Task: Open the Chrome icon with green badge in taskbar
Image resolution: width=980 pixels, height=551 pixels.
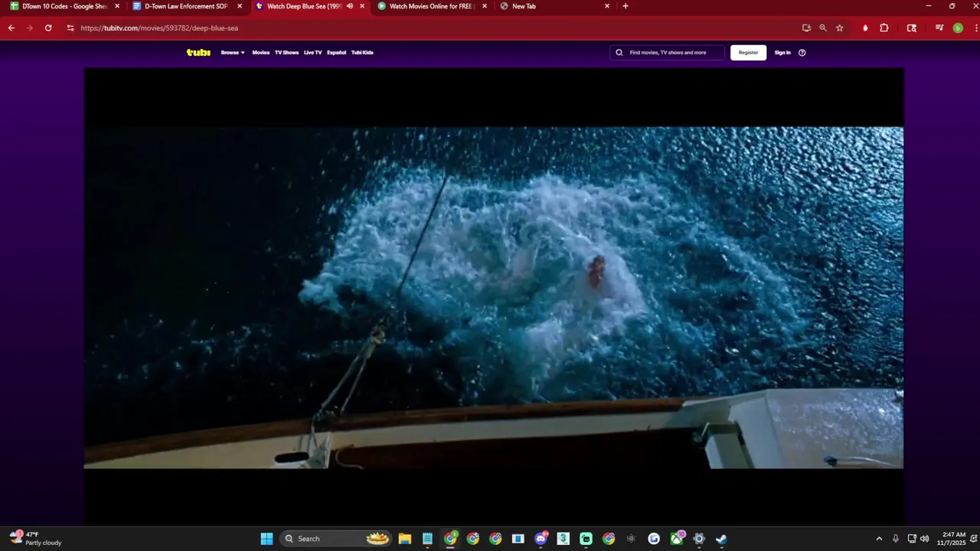Action: [x=450, y=539]
